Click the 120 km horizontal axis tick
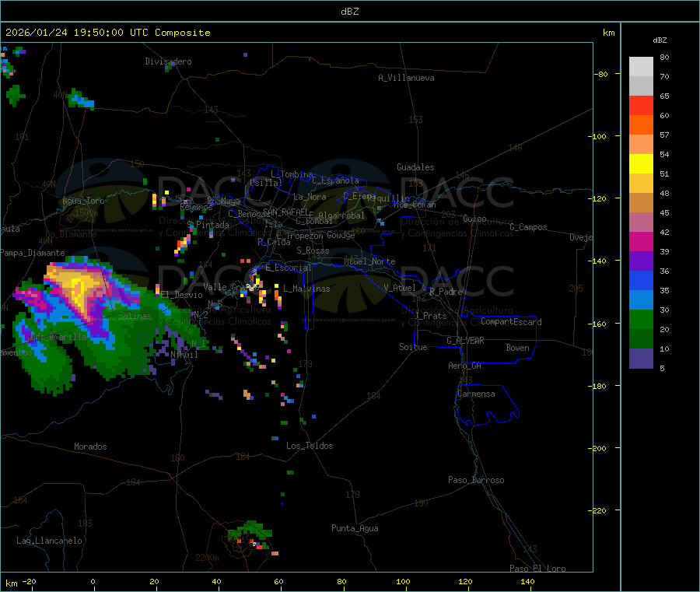Viewport: 700px width, 592px height. pos(465,582)
